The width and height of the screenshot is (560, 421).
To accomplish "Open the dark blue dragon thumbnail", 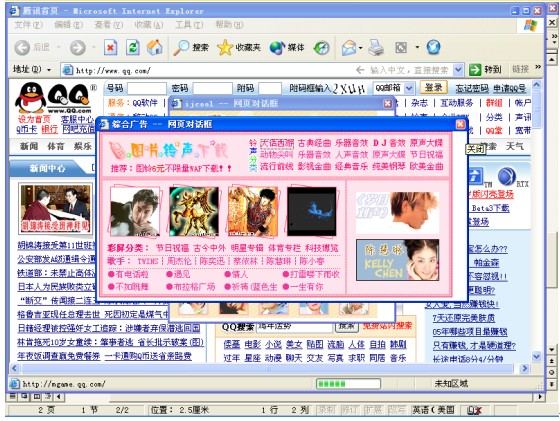I will click(x=312, y=211).
